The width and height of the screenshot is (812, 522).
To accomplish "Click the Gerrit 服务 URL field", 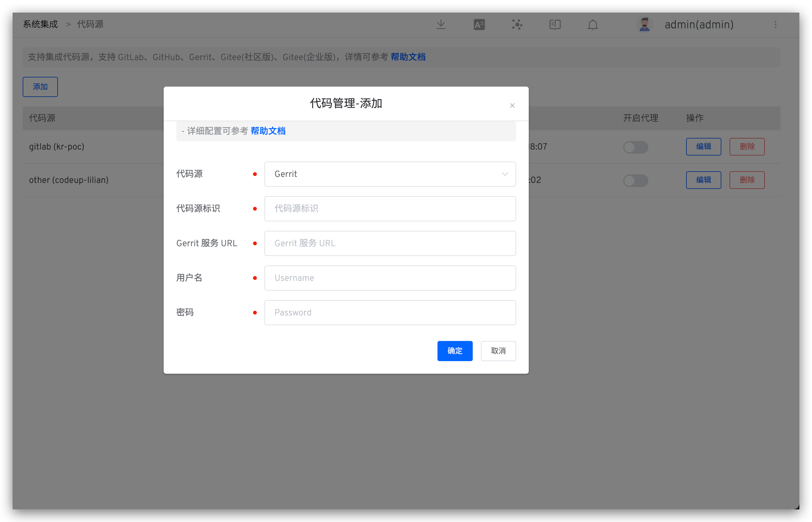I will pos(390,243).
